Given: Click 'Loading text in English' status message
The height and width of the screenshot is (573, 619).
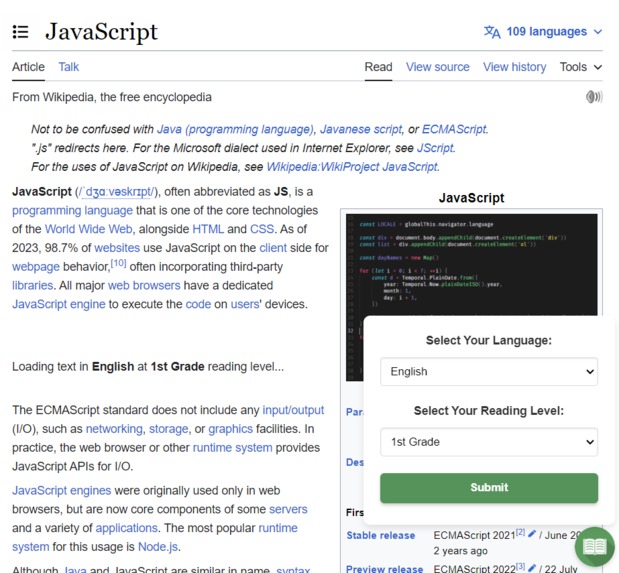Looking at the screenshot, I should [148, 367].
